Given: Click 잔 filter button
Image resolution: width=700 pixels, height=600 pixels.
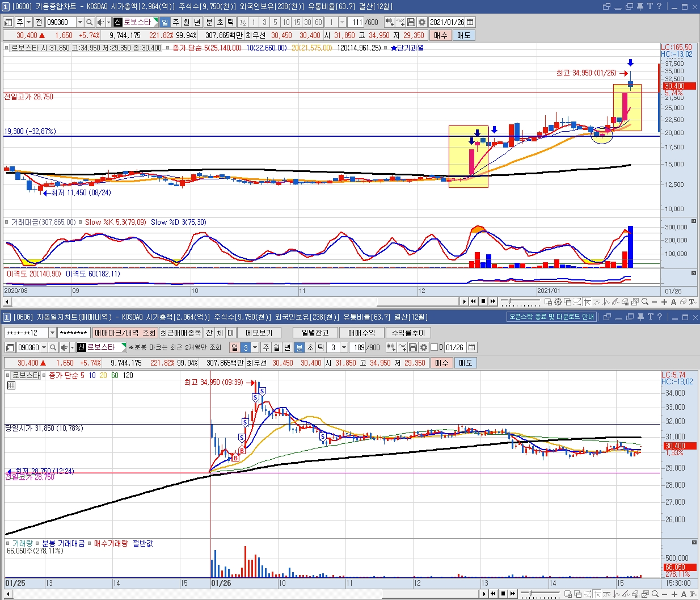Looking at the screenshot, I should 209,333.
